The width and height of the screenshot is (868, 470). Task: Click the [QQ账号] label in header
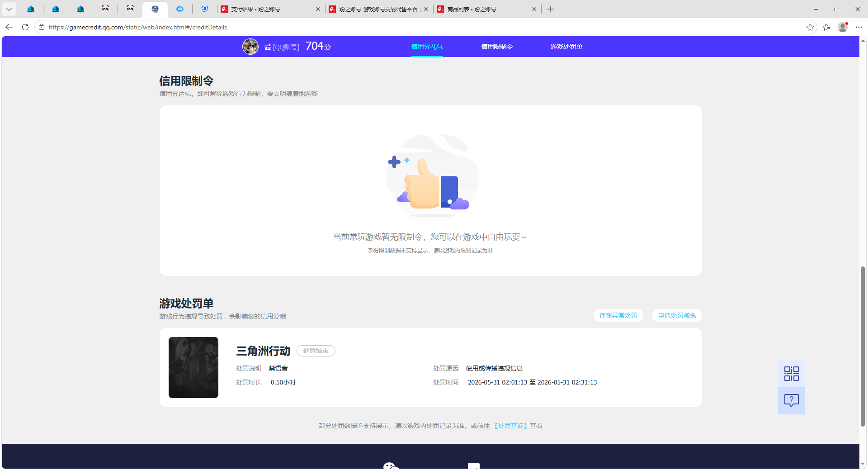click(286, 47)
